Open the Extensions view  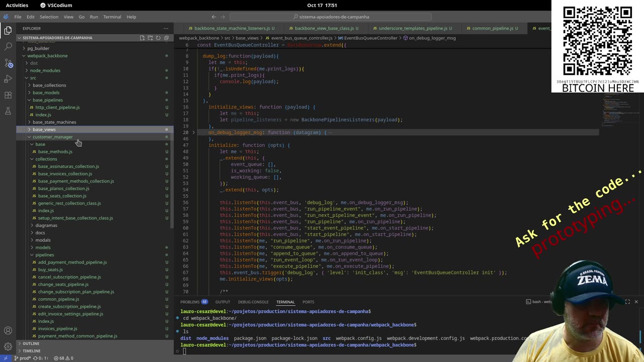[x=8, y=95]
